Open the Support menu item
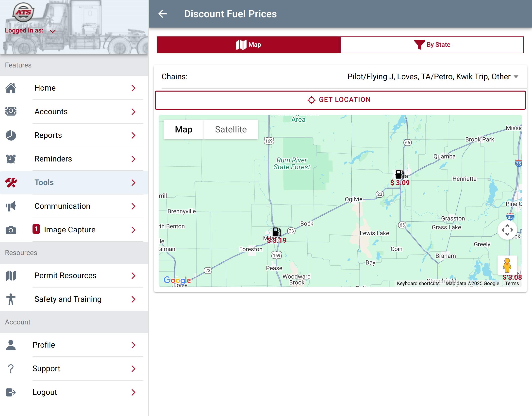Image resolution: width=532 pixels, height=416 pixels. pos(74,368)
